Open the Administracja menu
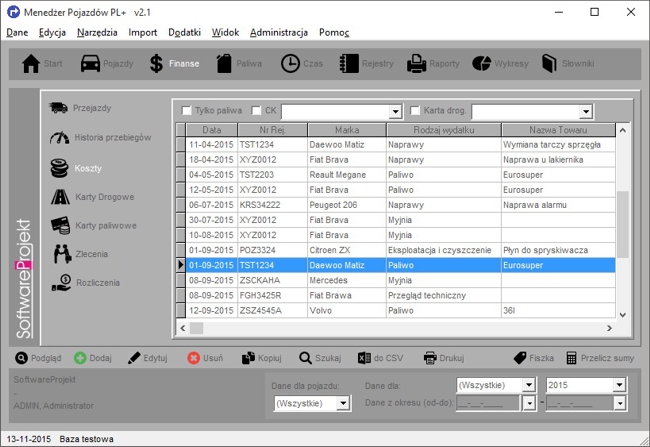 point(279,32)
